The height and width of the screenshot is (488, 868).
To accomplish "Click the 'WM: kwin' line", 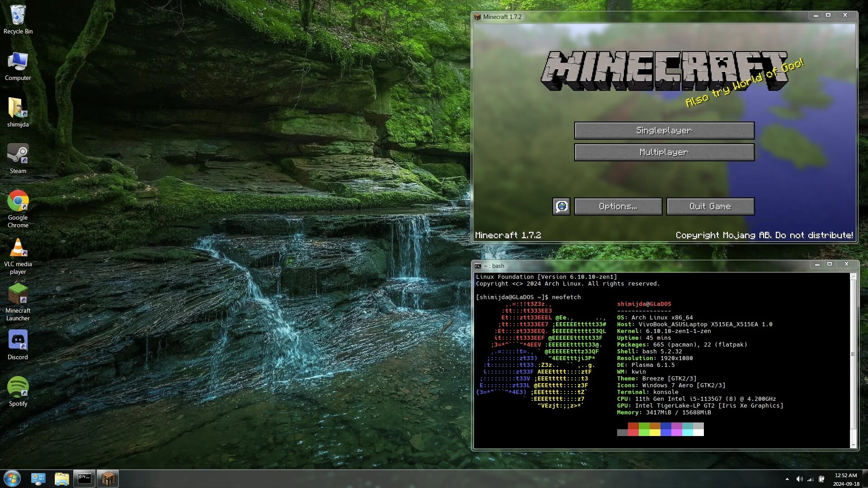I will coord(631,372).
